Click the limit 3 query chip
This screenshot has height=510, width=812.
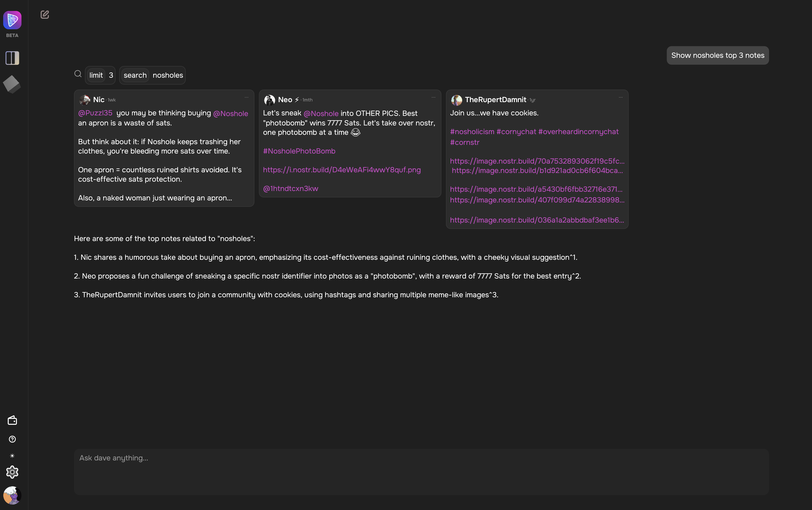(x=100, y=75)
